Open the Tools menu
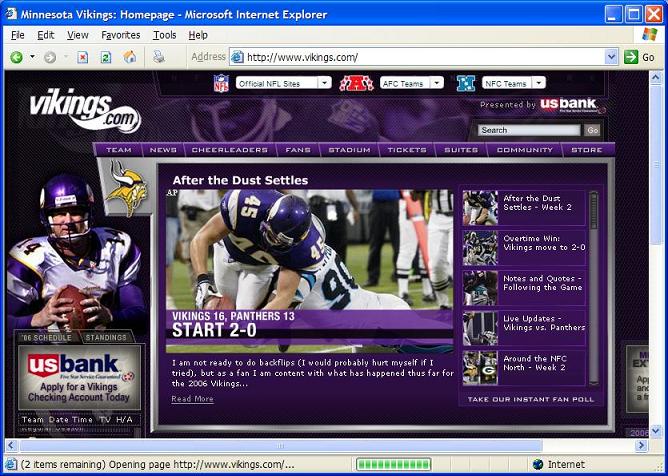 coord(164,35)
